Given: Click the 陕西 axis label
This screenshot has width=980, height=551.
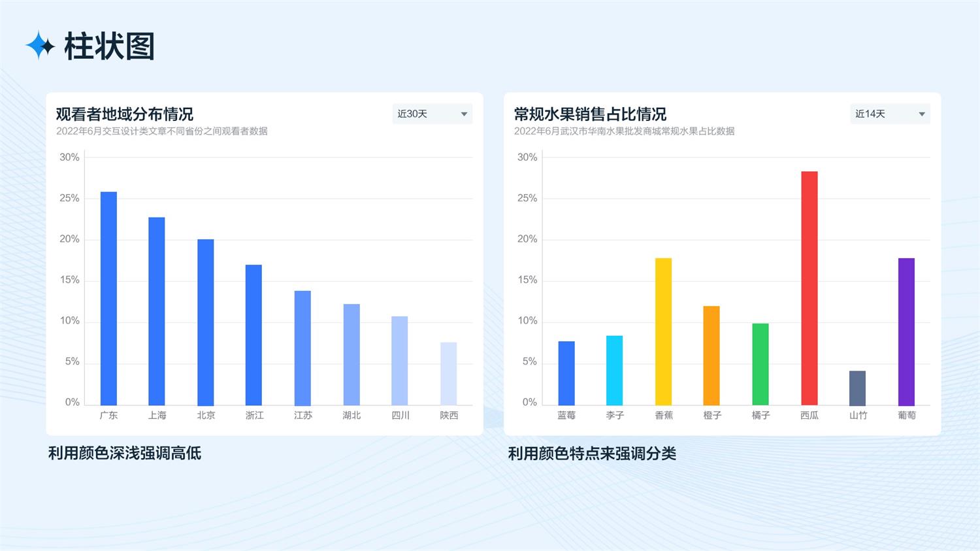Looking at the screenshot, I should (449, 416).
